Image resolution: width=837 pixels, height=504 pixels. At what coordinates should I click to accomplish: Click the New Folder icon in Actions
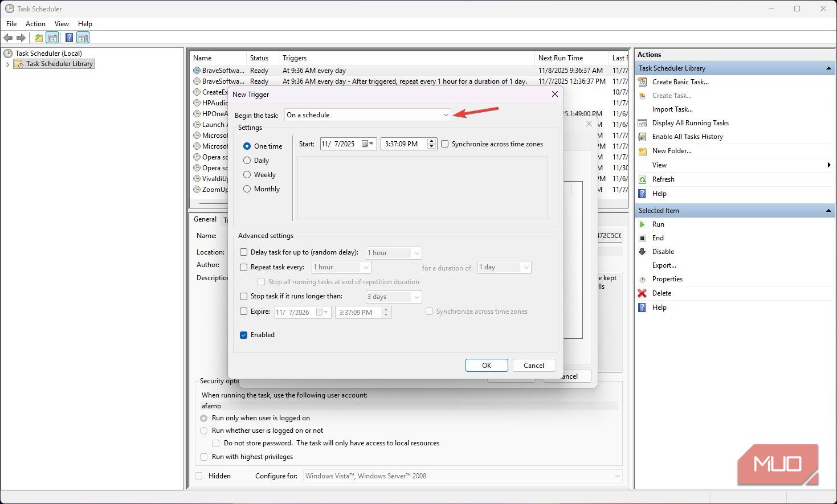(642, 151)
